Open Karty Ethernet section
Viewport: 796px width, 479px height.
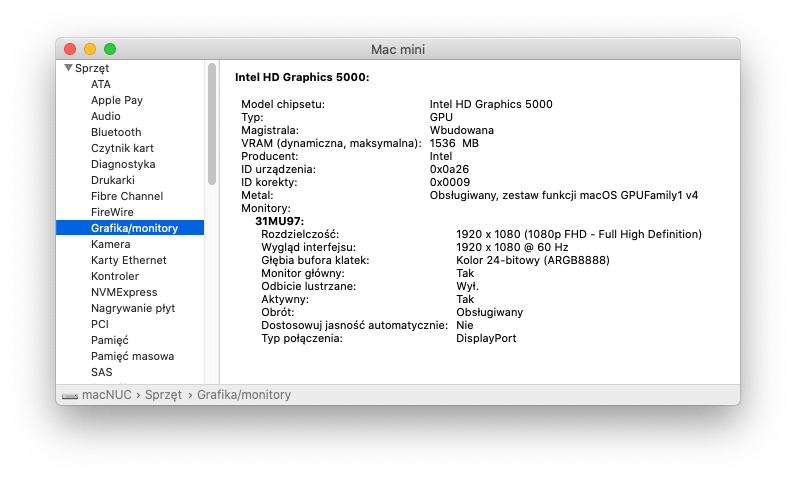tap(128, 260)
